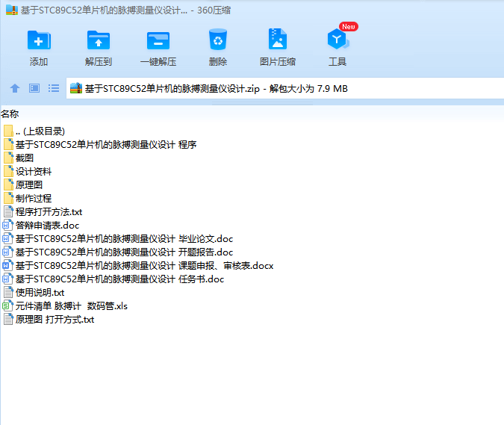
Task: Select the 制作过程 folder name
Action: [x=34, y=199]
